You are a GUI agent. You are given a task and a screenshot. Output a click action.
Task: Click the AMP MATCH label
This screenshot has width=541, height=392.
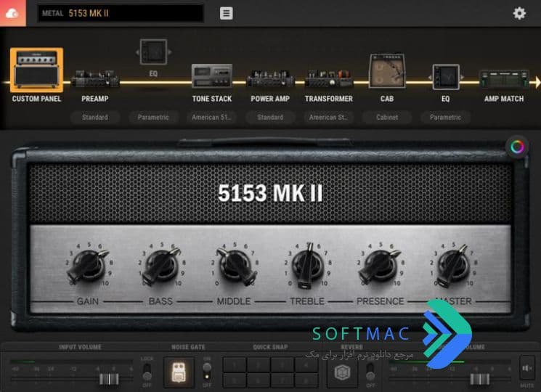coord(504,99)
